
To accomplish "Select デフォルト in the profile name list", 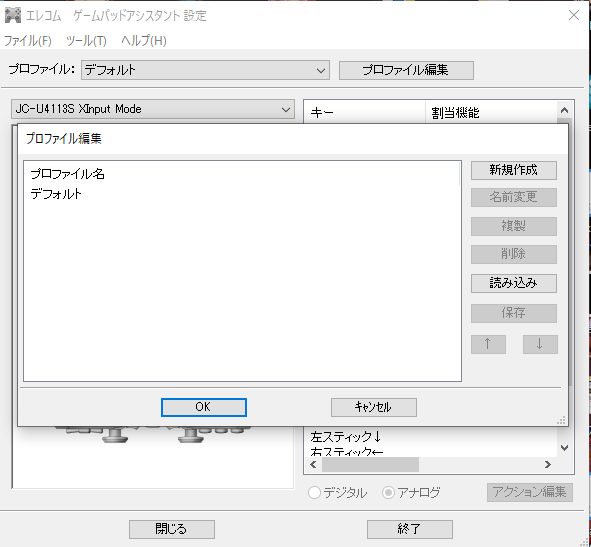I will click(x=56, y=194).
